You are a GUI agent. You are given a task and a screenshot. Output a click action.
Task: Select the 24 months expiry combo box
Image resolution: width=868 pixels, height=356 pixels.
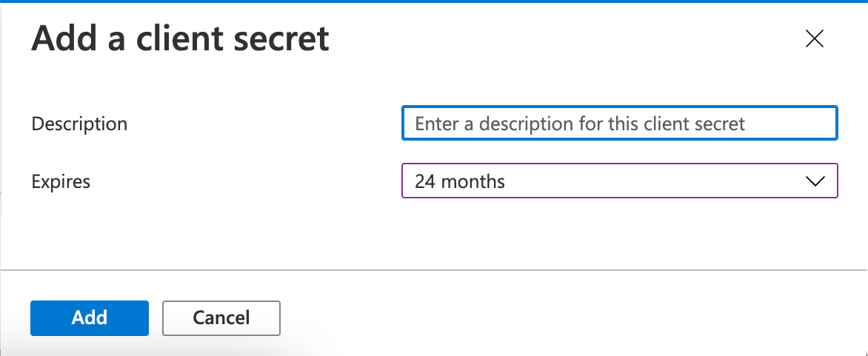pos(619,181)
